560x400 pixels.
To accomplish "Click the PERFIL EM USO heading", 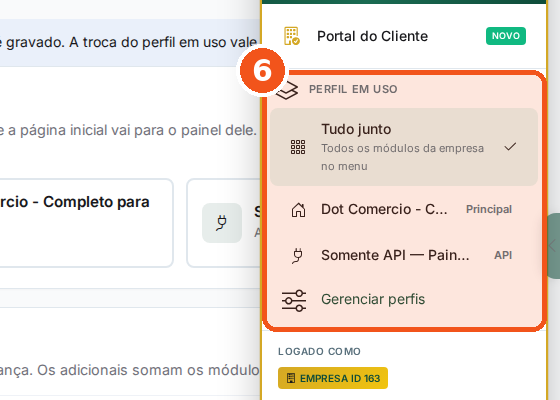I will 353,89.
